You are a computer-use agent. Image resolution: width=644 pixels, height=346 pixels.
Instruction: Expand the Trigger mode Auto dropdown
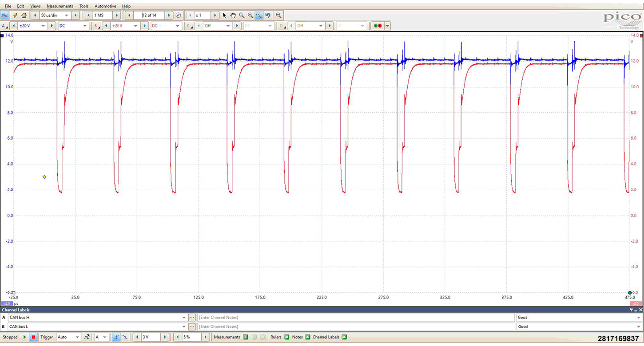pos(77,337)
